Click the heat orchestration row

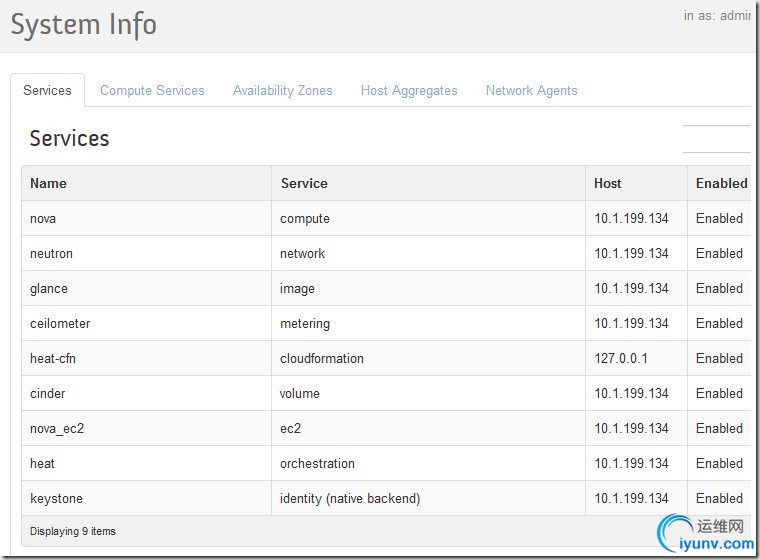[43, 463]
